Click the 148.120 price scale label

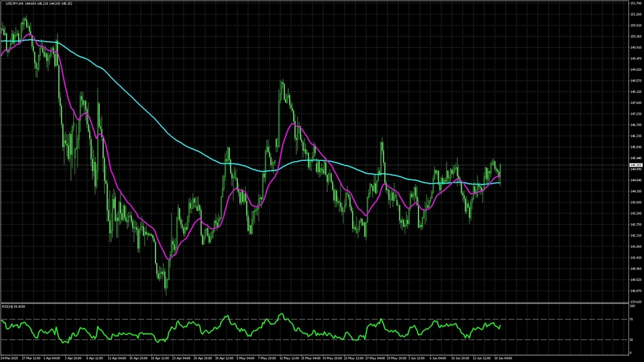(635, 92)
